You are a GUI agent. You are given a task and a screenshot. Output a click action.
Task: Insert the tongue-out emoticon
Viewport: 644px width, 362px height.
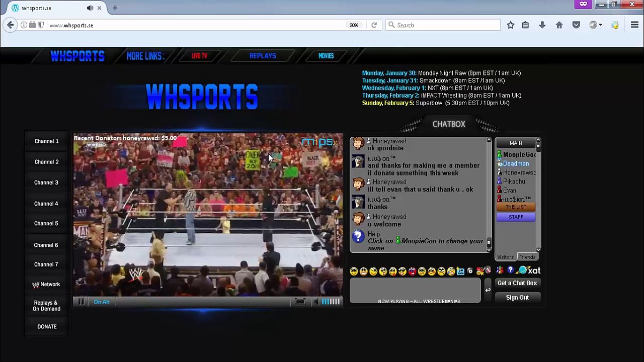click(393, 271)
